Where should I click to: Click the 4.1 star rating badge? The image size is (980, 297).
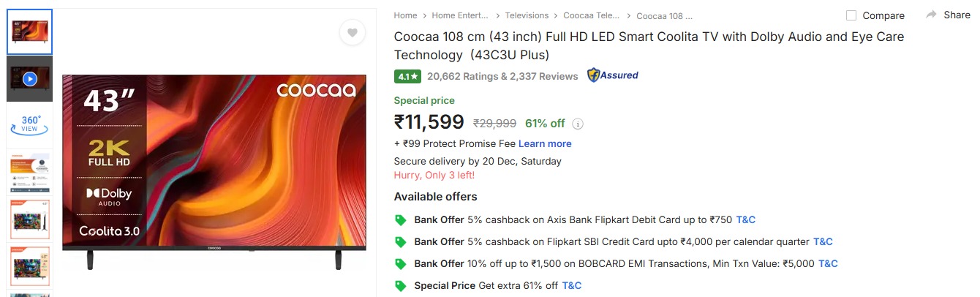click(x=407, y=76)
